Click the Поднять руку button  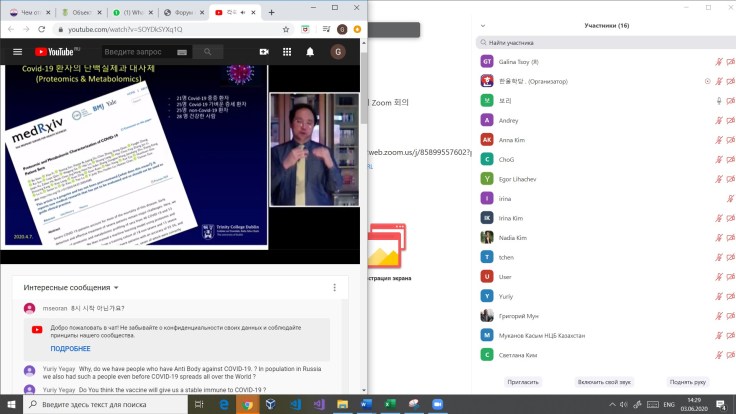tap(687, 381)
